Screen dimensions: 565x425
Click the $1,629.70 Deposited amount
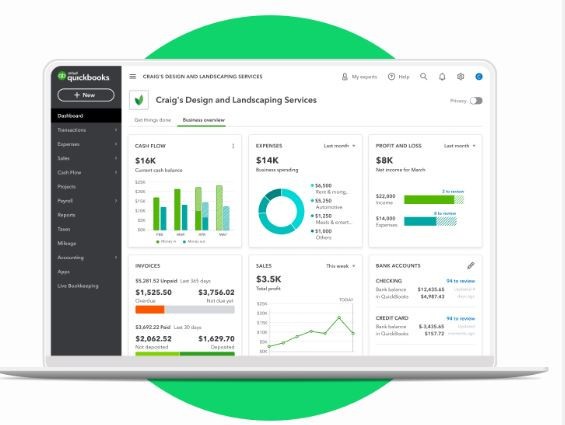[x=216, y=339]
